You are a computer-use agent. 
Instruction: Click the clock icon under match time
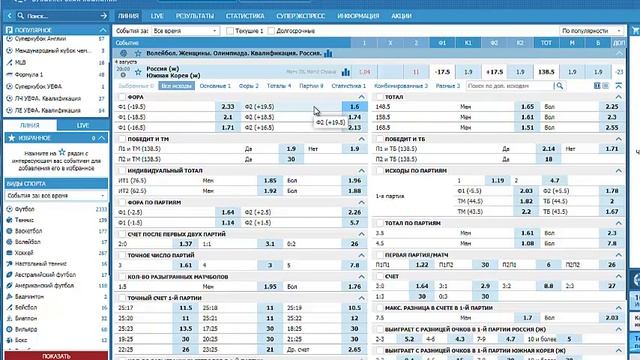point(123,75)
